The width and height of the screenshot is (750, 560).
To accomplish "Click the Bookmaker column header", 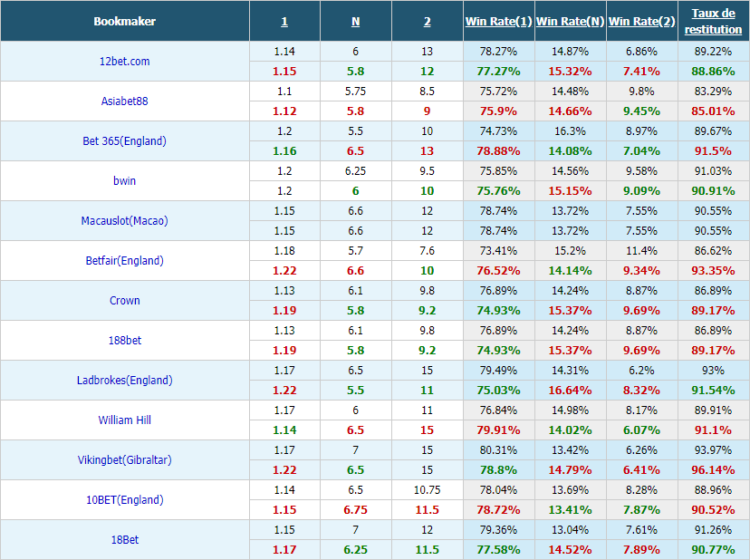I will 124,22.
